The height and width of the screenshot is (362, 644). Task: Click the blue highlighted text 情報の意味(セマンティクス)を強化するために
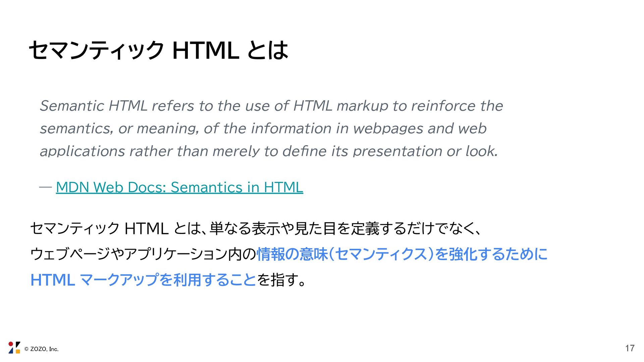(402, 254)
